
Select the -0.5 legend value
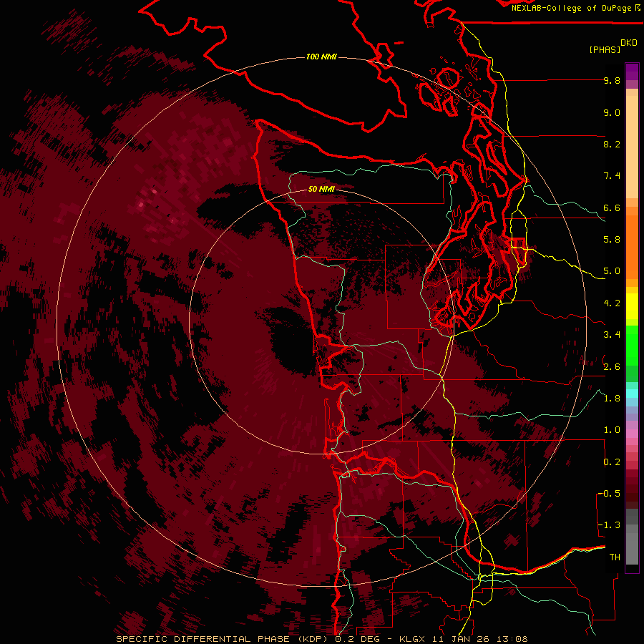tap(609, 493)
